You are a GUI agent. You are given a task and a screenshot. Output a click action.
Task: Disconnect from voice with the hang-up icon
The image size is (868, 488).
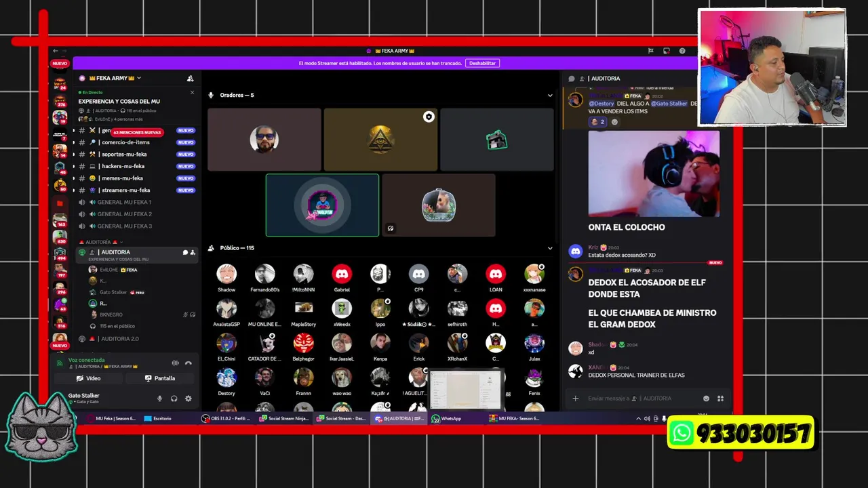189,363
